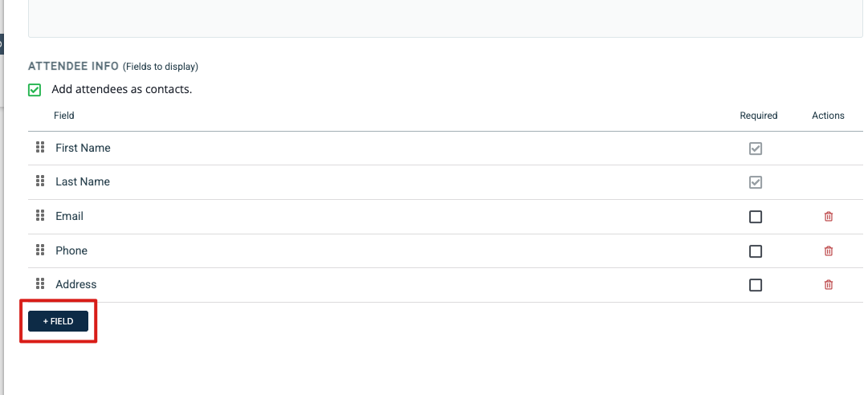868x395 pixels.
Task: Remove the Address field with trash icon
Action: pos(828,284)
